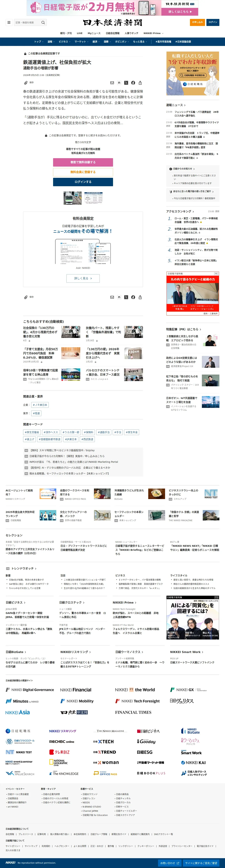Select the #高市早苗政権 topic link
This screenshot has height=868, width=225.
pyautogui.click(x=163, y=42)
